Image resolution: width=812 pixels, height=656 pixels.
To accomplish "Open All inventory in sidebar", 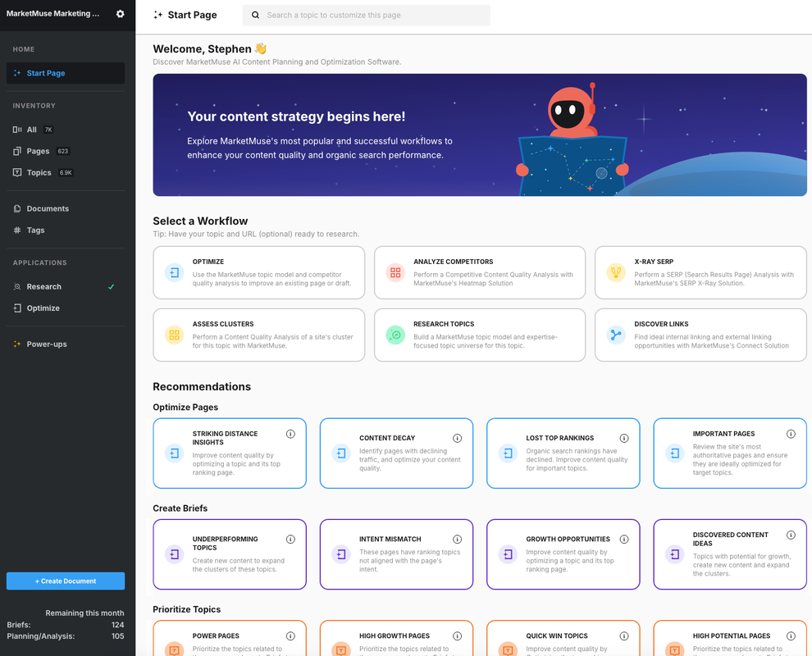I will point(66,130).
